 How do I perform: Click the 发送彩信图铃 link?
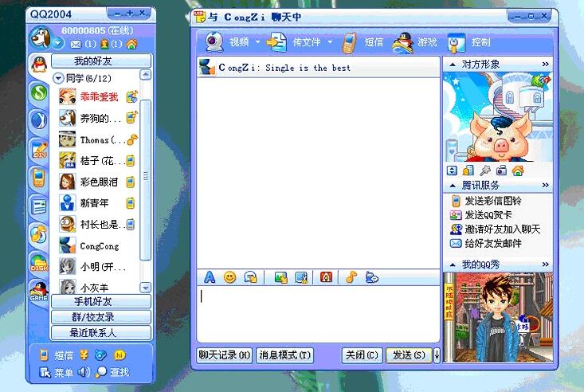coord(492,202)
